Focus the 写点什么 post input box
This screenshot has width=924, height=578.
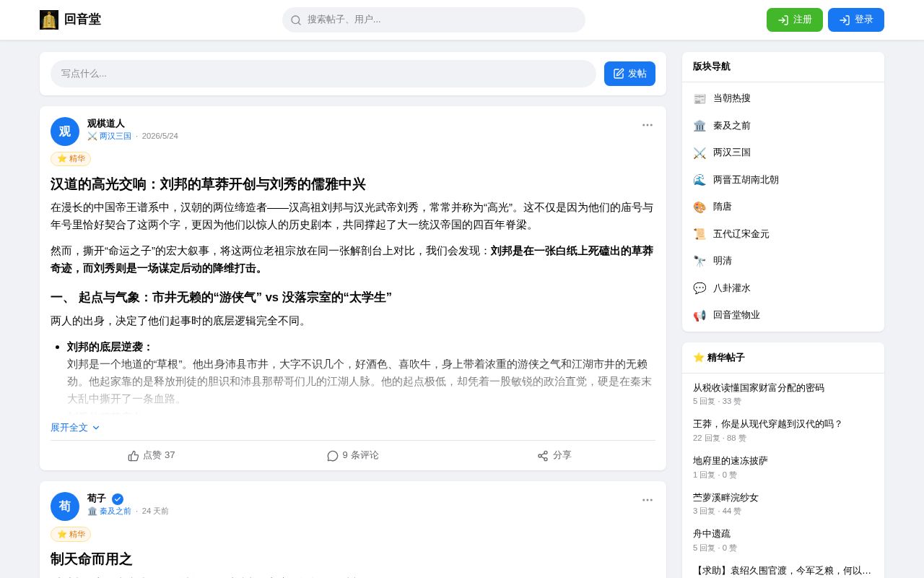(x=323, y=74)
